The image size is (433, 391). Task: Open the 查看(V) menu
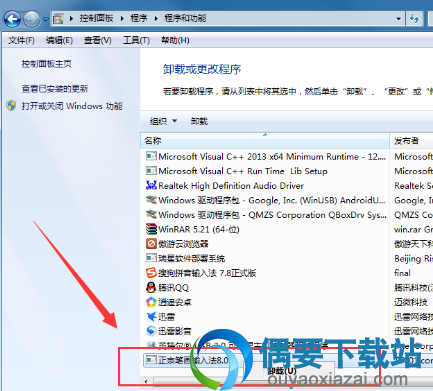[98, 40]
